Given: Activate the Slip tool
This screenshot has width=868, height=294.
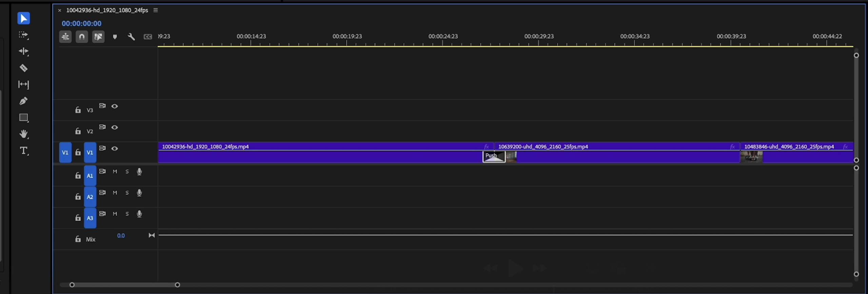Looking at the screenshot, I should pos(23,85).
